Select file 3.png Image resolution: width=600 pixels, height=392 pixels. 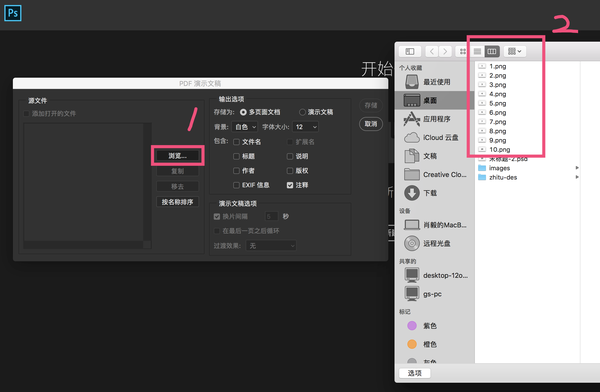tap(497, 85)
